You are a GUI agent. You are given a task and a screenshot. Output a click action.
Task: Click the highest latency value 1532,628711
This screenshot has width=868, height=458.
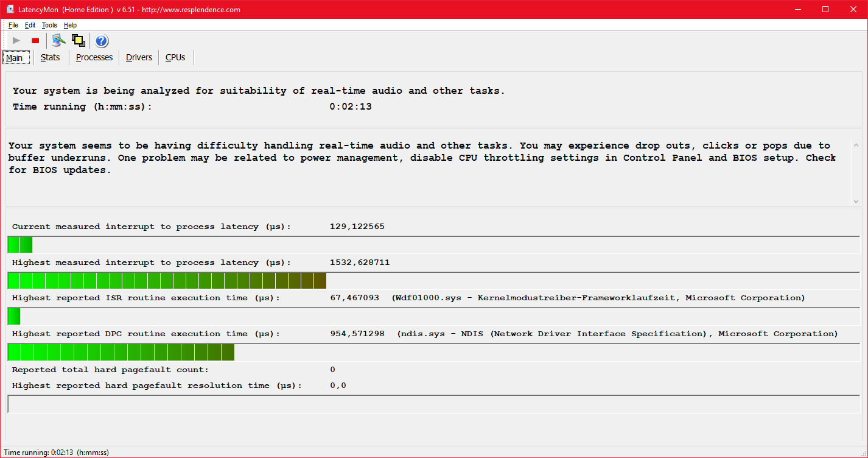tap(360, 262)
